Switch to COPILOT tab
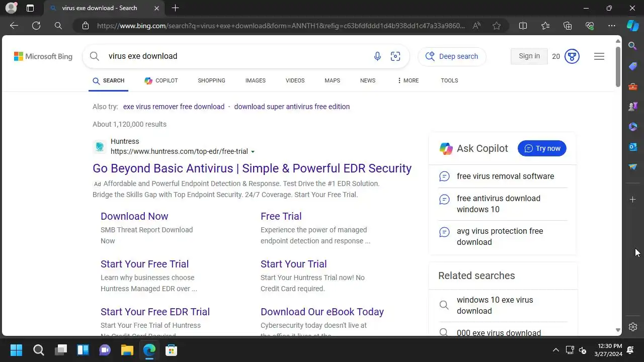 [x=161, y=80]
